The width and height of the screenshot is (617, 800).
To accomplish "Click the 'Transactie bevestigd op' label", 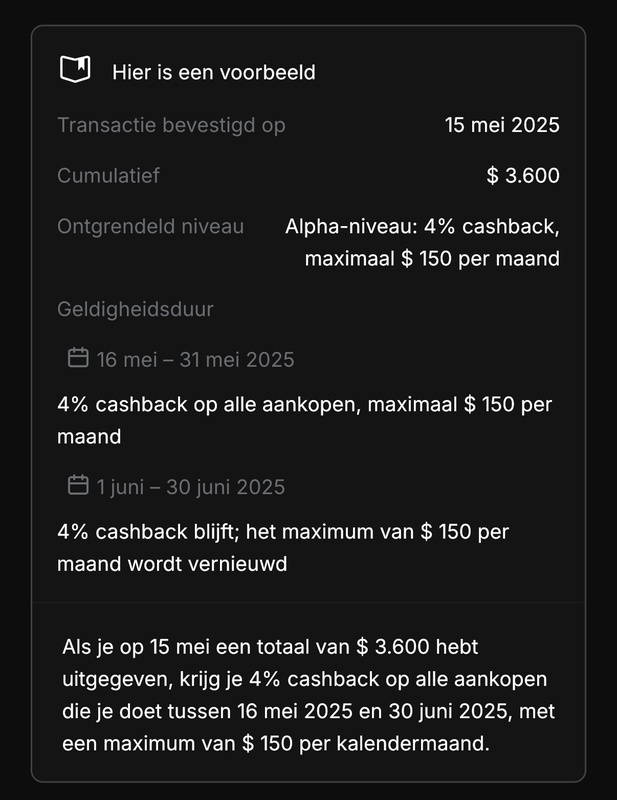I will (171, 125).
